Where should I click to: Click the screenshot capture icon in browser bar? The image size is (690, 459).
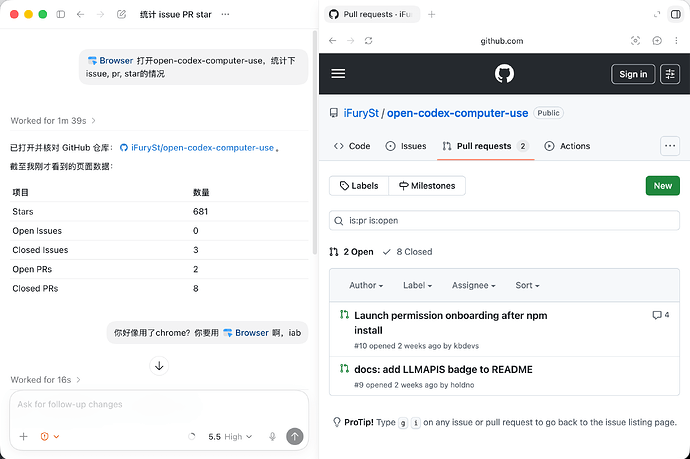[x=635, y=41]
